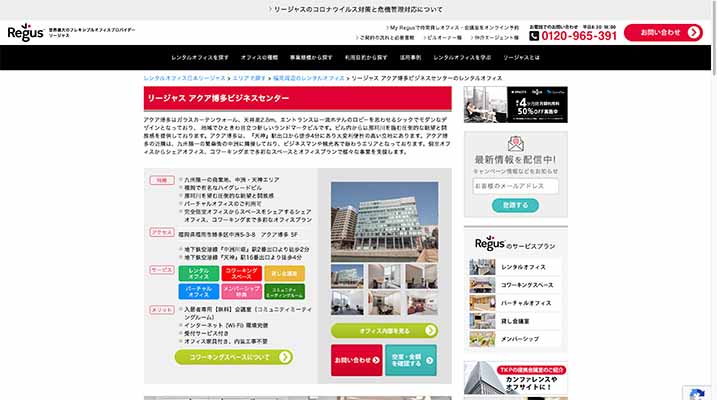Open レンタルオフィス in the service plan list
Screen dimensions: 717x400
(516, 267)
